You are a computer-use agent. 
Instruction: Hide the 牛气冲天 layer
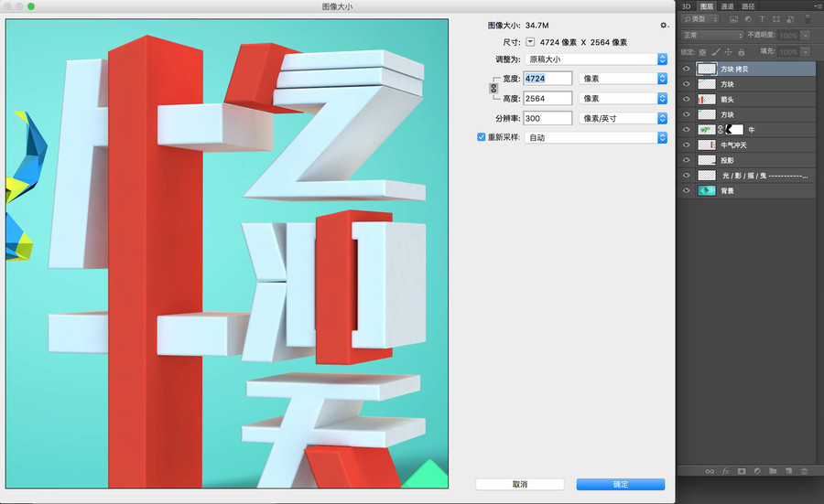pos(687,145)
